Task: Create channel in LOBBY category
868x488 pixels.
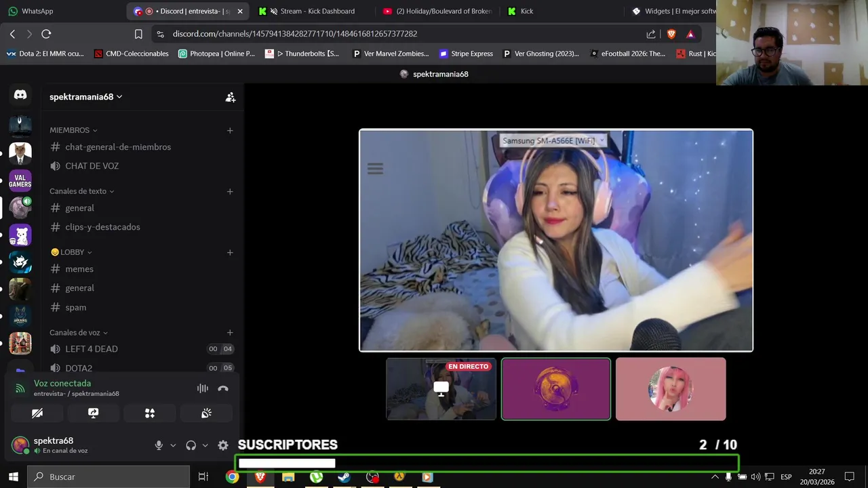Action: 230,252
